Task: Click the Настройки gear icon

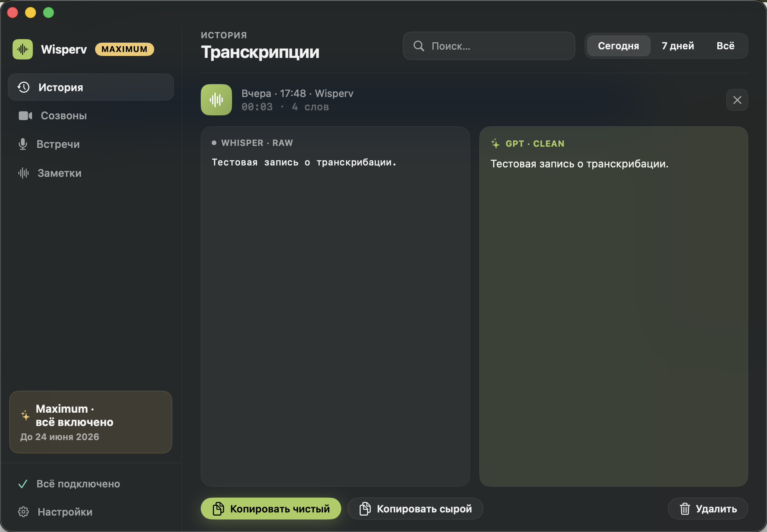Action: pos(23,512)
